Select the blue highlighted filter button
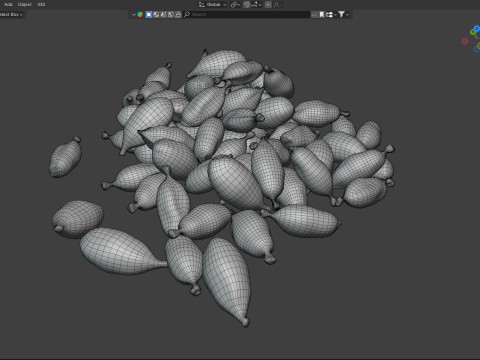Image resolution: width=480 pixels, height=360 pixels. point(149,14)
